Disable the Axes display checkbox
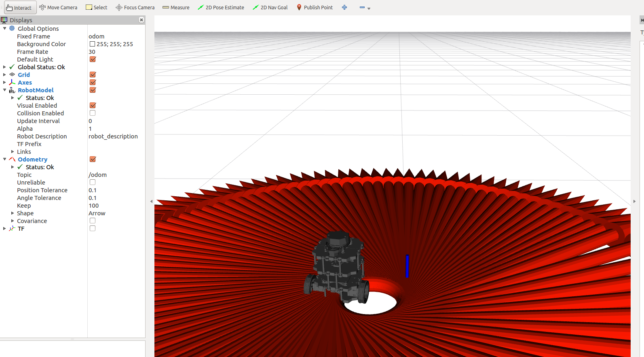644x357 pixels. coord(93,82)
